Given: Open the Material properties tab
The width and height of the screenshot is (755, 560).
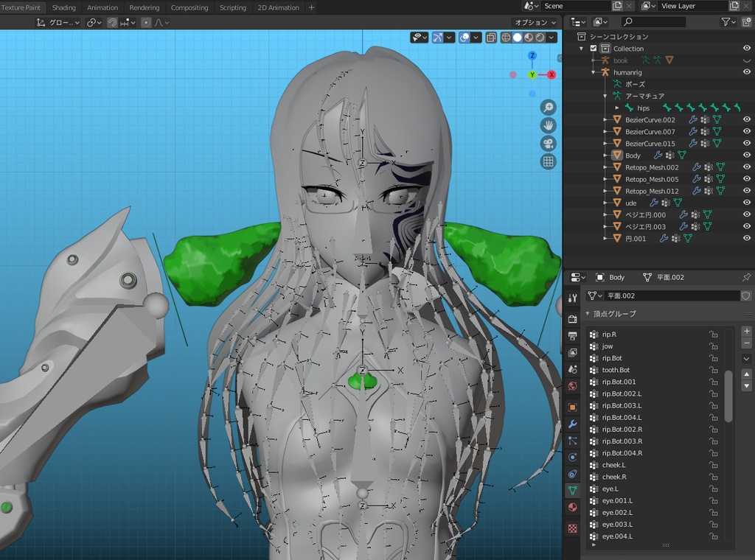Looking at the screenshot, I should 573,508.
